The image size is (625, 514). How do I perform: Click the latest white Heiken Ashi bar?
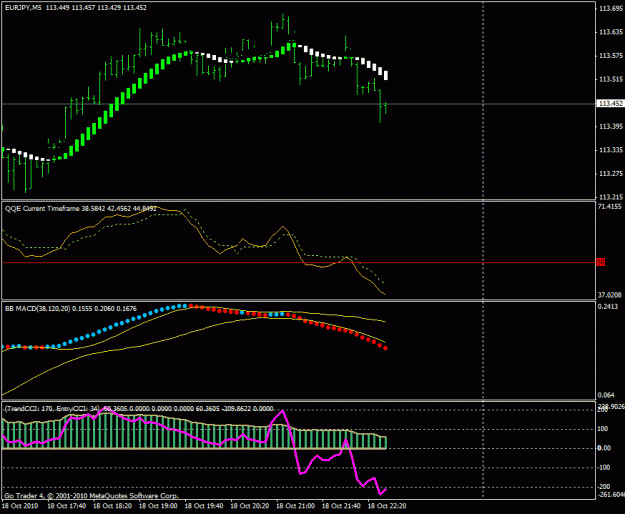click(386, 75)
